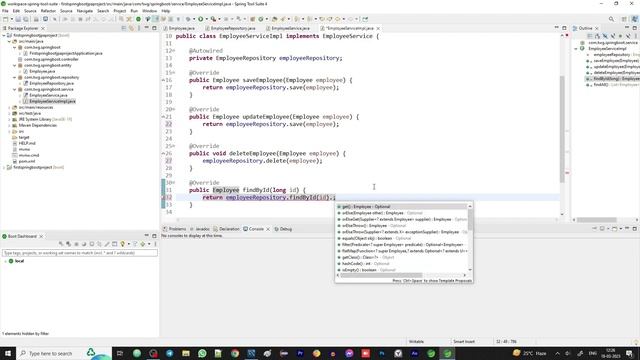The width and height of the screenshot is (640, 360).
Task: Click the toolbar Search magnifier icon
Action: pos(611,19)
